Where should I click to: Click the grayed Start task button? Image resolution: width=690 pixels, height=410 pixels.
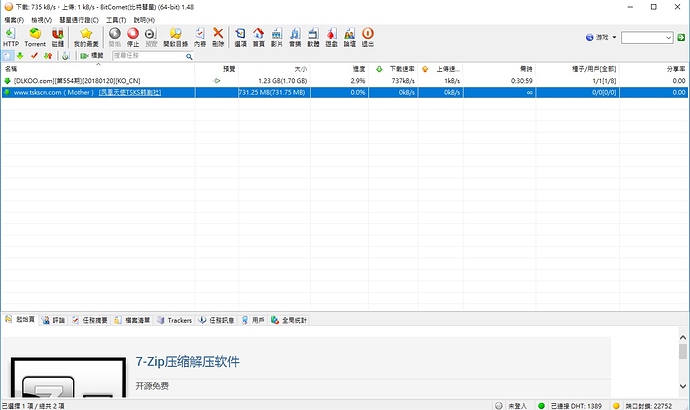click(x=114, y=37)
